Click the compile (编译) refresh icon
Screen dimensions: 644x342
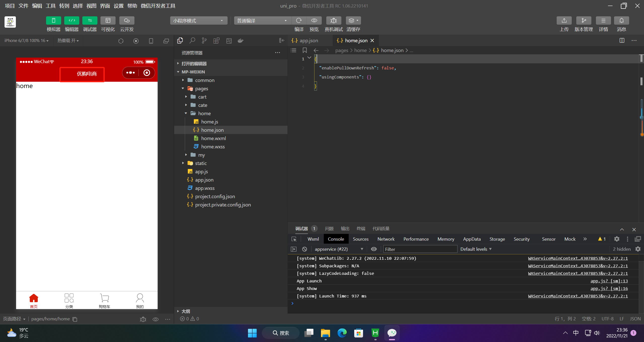tap(299, 21)
